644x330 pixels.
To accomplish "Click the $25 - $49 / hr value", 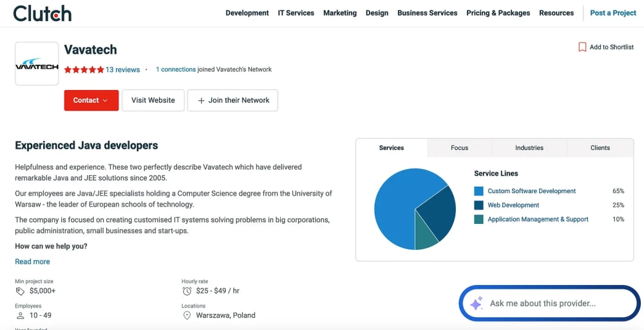I will (x=218, y=291).
